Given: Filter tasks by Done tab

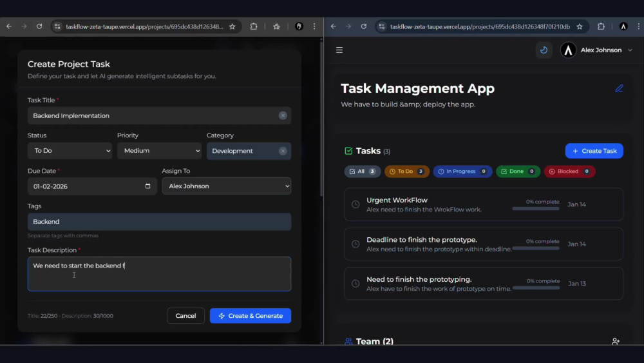Looking at the screenshot, I should tap(518, 172).
